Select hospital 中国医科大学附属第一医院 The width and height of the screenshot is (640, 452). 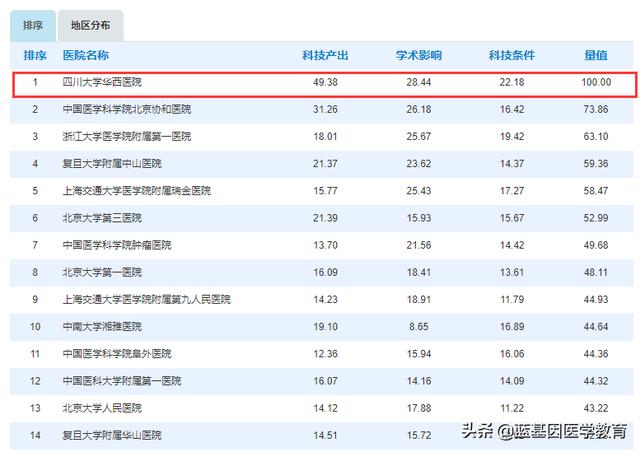pyautogui.click(x=122, y=381)
